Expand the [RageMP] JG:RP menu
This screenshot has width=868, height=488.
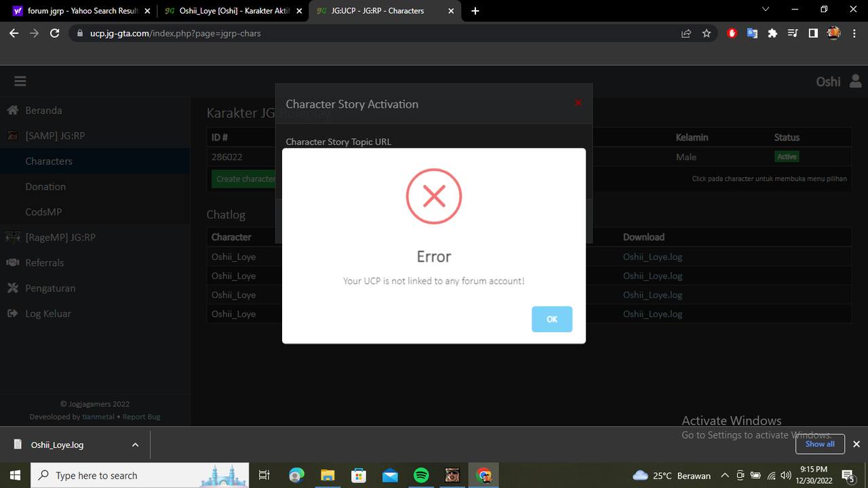(60, 237)
